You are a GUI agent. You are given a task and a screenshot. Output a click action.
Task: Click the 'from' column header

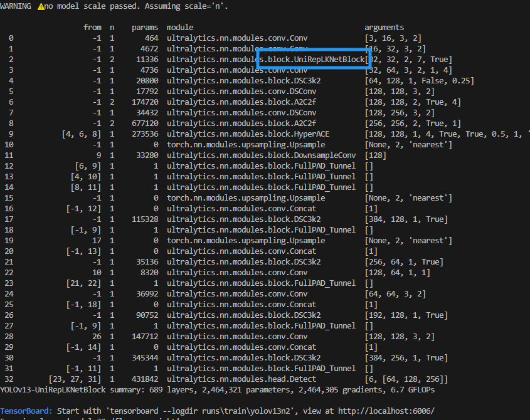tap(92, 28)
